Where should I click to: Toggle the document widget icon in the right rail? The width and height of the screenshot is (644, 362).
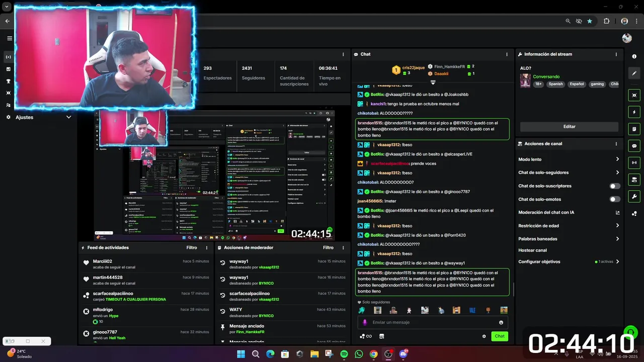[x=634, y=129]
